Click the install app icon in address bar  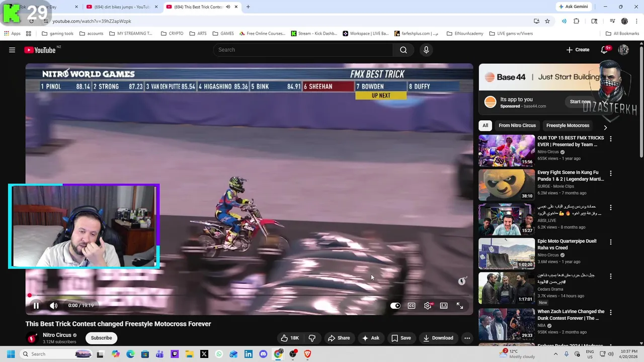pyautogui.click(x=536, y=21)
